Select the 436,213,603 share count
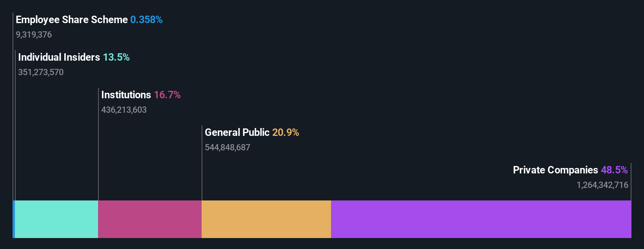This screenshot has width=644, height=249. 124,110
